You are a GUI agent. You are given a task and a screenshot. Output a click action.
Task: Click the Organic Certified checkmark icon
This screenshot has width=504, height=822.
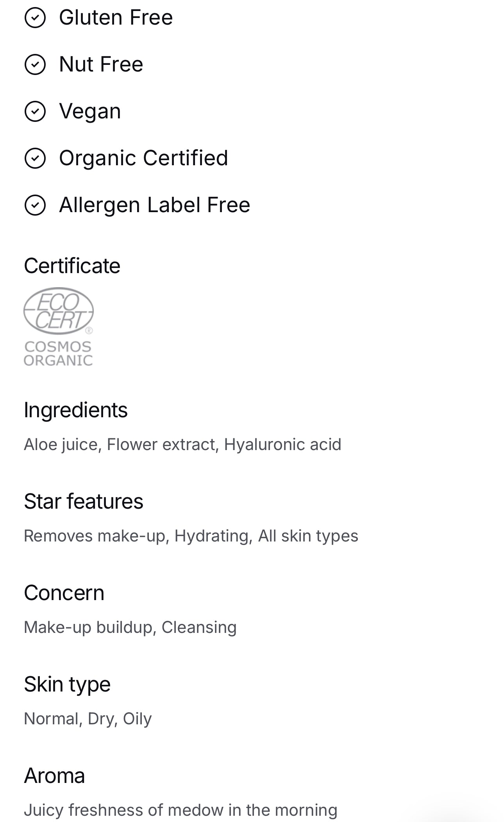tap(35, 158)
